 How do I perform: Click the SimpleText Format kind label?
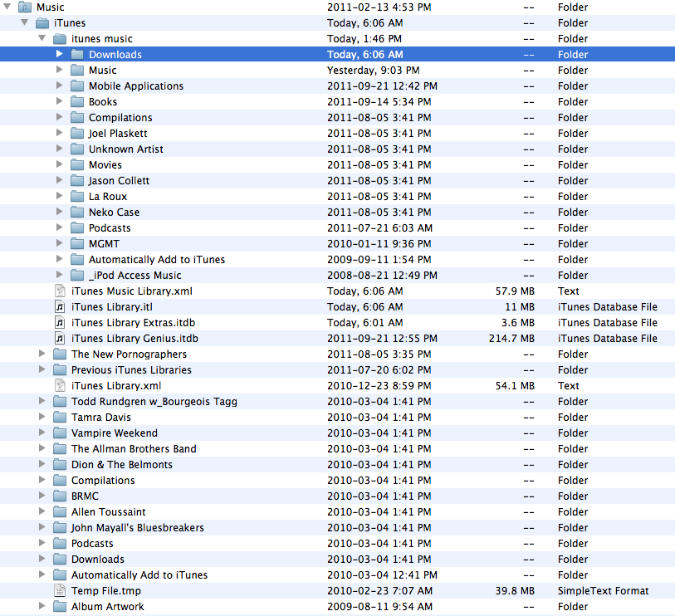point(603,590)
